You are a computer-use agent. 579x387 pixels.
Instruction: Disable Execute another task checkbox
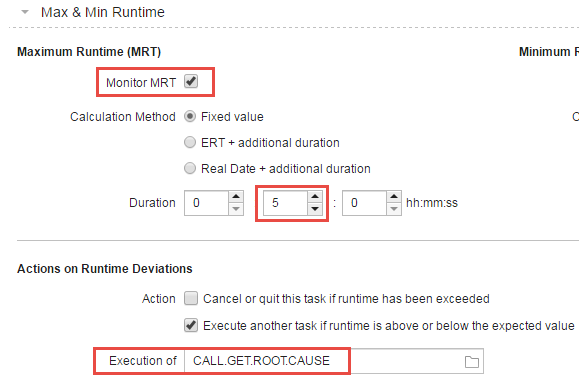click(x=191, y=325)
